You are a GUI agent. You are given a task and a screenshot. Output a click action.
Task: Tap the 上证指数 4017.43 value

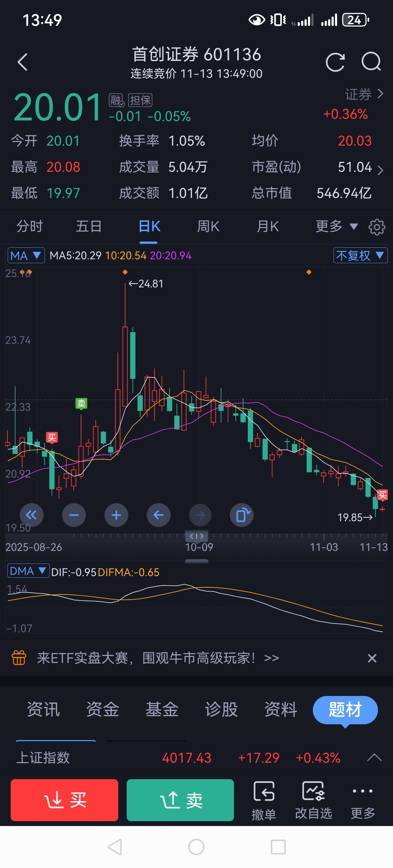[x=186, y=758]
